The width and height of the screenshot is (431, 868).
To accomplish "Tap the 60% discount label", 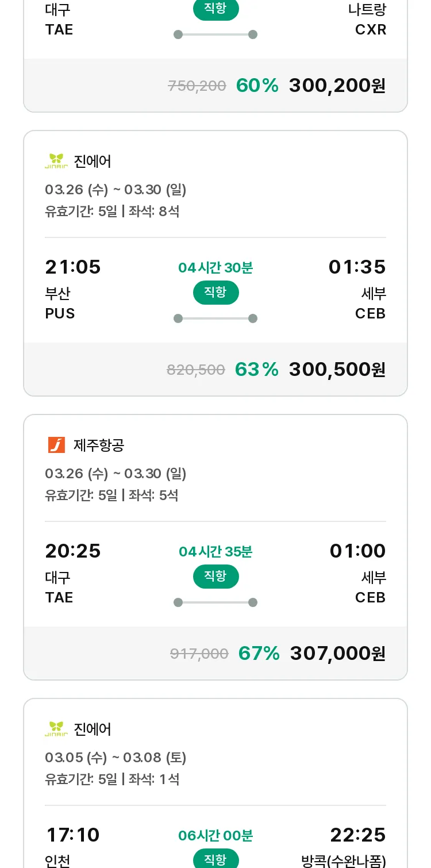I will click(257, 86).
